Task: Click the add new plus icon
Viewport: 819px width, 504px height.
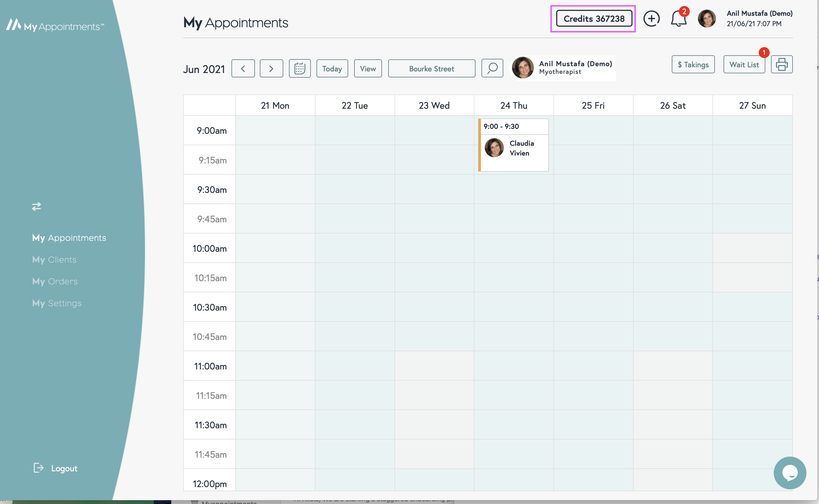Action: pyautogui.click(x=651, y=19)
